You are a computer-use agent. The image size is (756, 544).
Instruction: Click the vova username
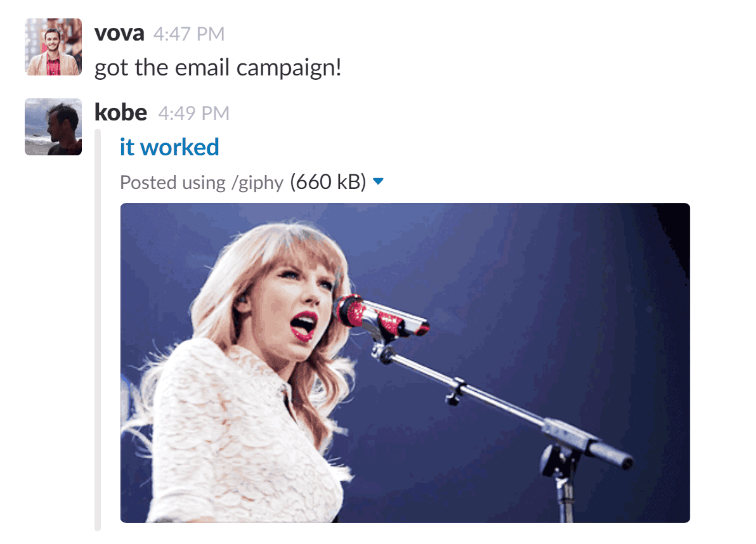119,33
